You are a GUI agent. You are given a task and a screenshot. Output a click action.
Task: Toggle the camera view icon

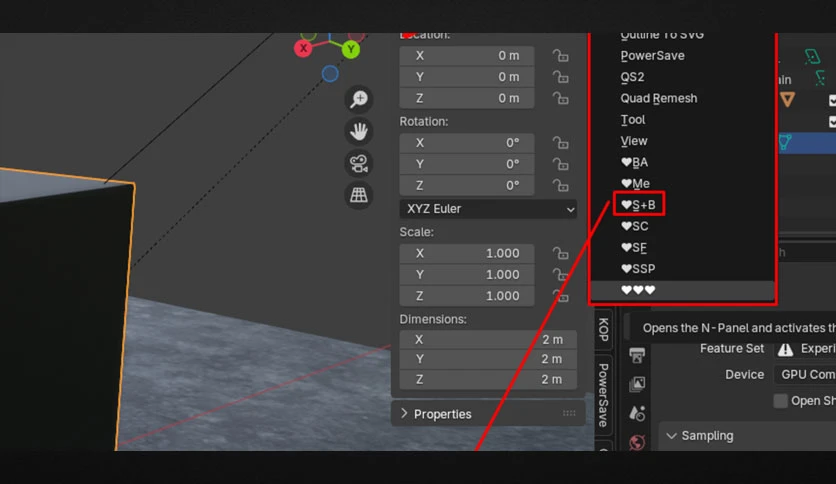pos(359,163)
